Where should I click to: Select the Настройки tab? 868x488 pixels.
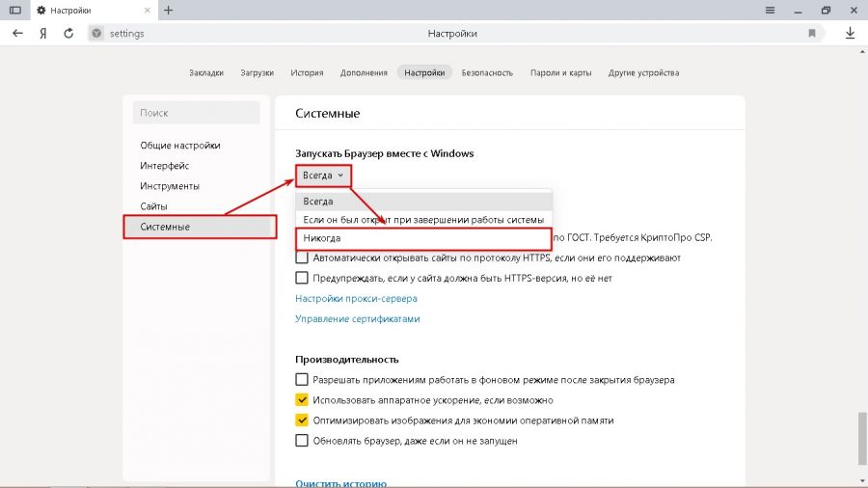424,72
